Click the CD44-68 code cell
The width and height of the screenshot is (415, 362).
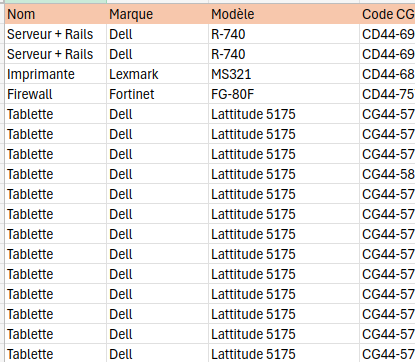click(x=387, y=74)
